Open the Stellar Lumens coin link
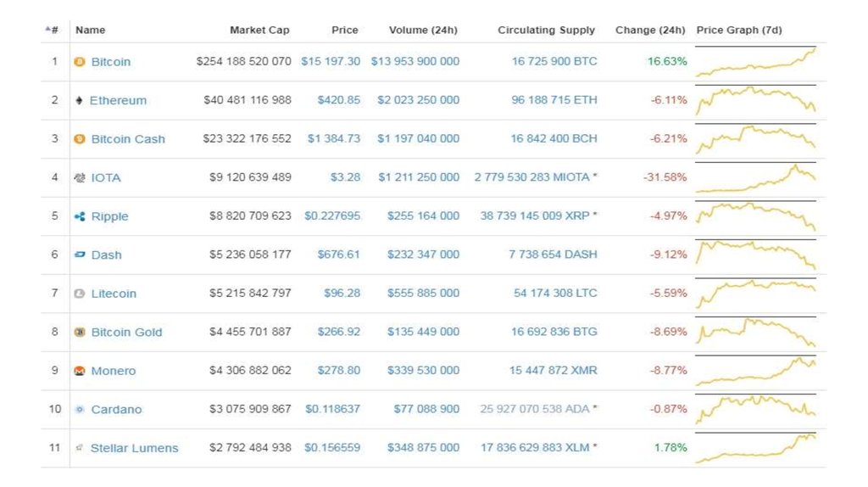This screenshot has width=868, height=487. click(x=134, y=448)
